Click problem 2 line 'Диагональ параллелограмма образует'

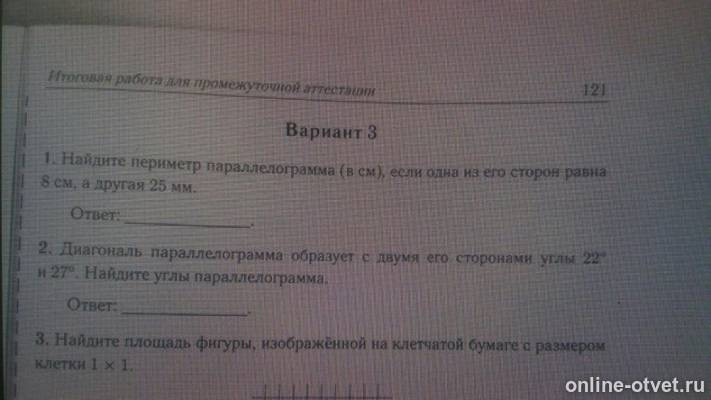pos(322,255)
